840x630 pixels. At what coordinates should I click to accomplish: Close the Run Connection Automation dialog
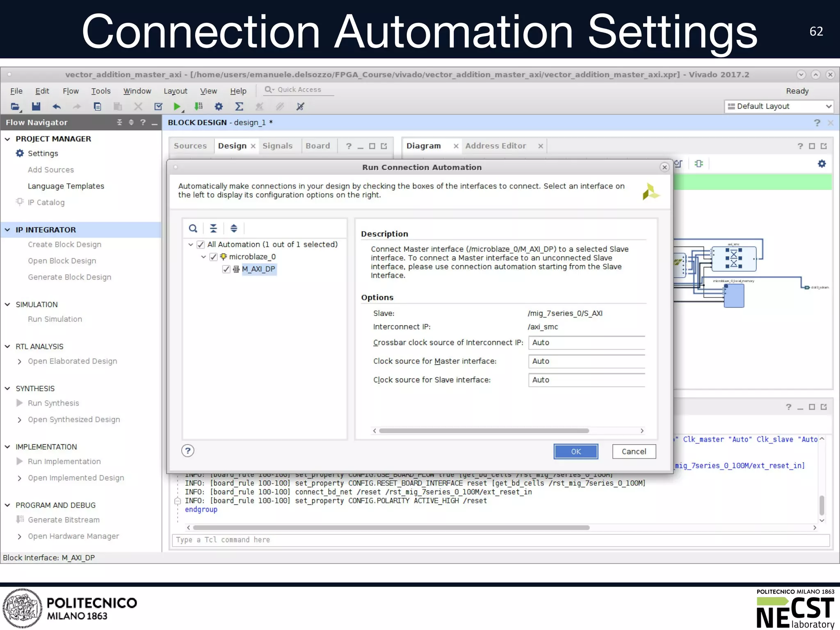[x=665, y=167]
